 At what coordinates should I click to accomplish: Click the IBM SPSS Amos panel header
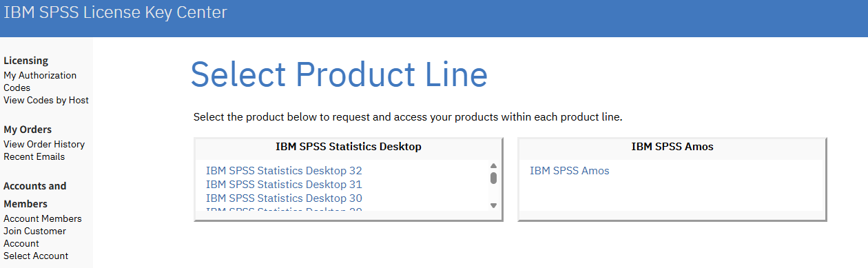[672, 147]
